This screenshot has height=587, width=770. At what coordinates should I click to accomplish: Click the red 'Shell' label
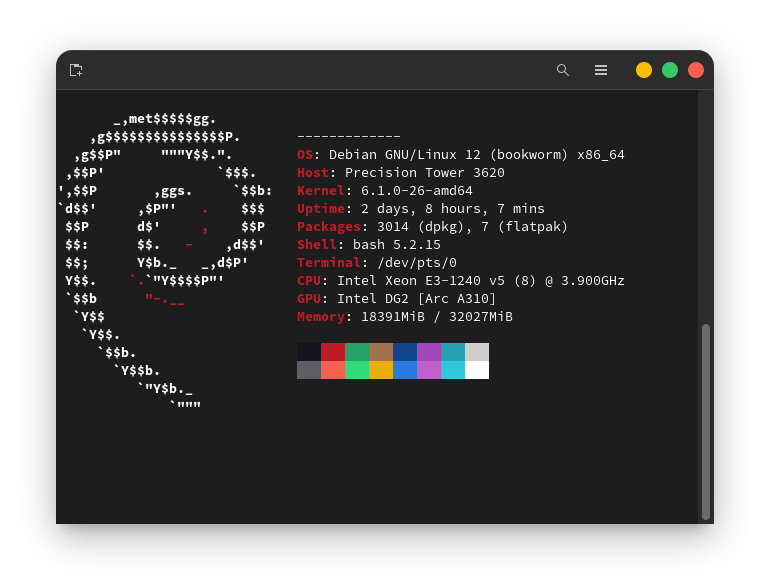(317, 245)
